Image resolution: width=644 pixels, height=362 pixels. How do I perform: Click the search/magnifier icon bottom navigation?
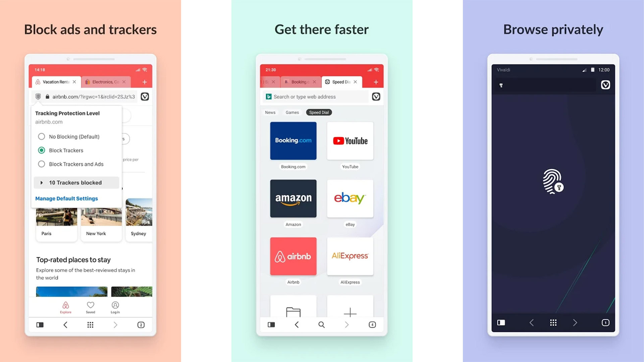tap(322, 324)
